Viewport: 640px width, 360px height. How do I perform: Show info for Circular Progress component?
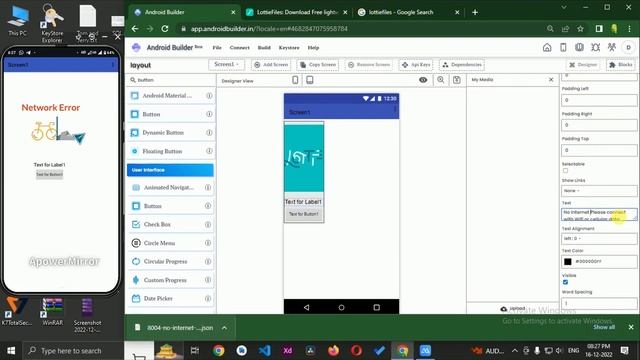pyautogui.click(x=208, y=261)
